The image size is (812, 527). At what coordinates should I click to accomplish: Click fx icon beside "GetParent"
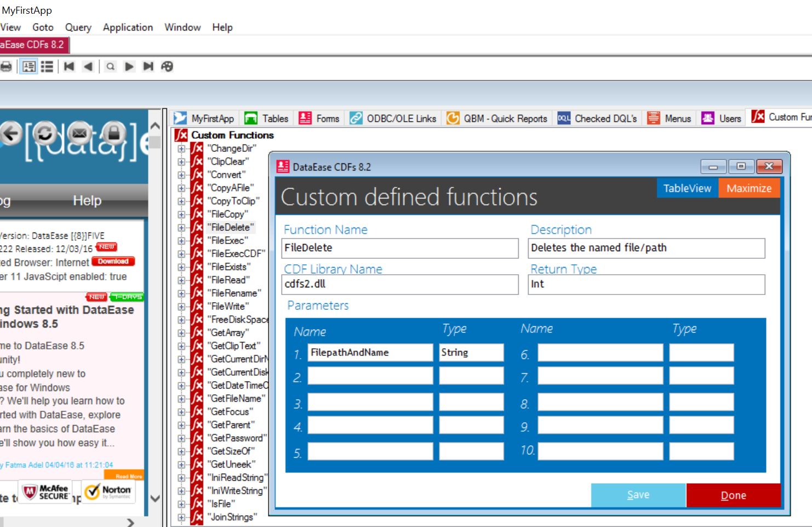(197, 425)
